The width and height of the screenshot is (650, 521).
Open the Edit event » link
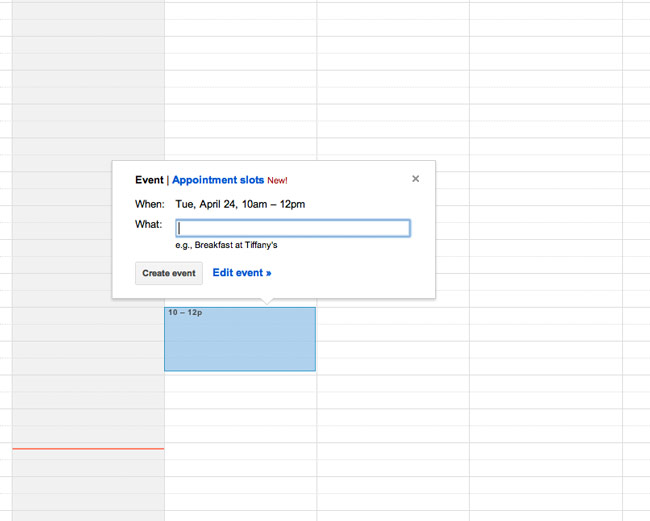point(242,273)
